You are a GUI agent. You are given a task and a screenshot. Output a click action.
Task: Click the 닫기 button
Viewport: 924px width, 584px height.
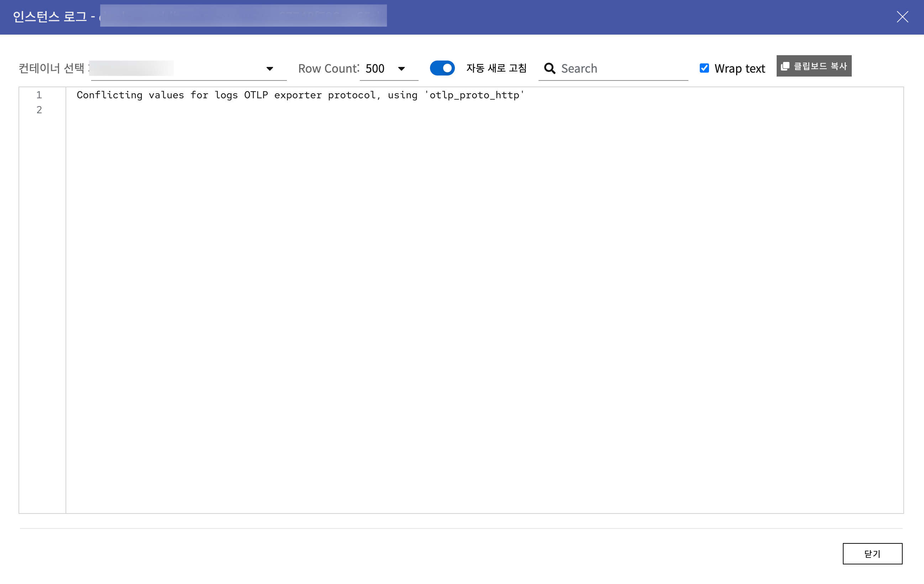[x=872, y=553]
